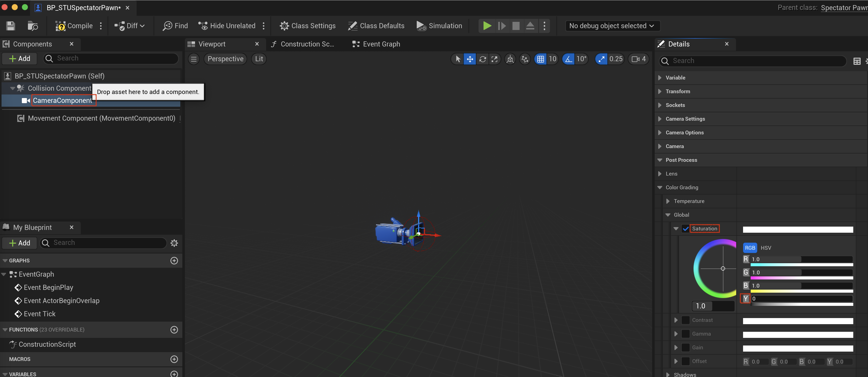Expand Camera Settings section
This screenshot has height=377, width=868.
(660, 119)
